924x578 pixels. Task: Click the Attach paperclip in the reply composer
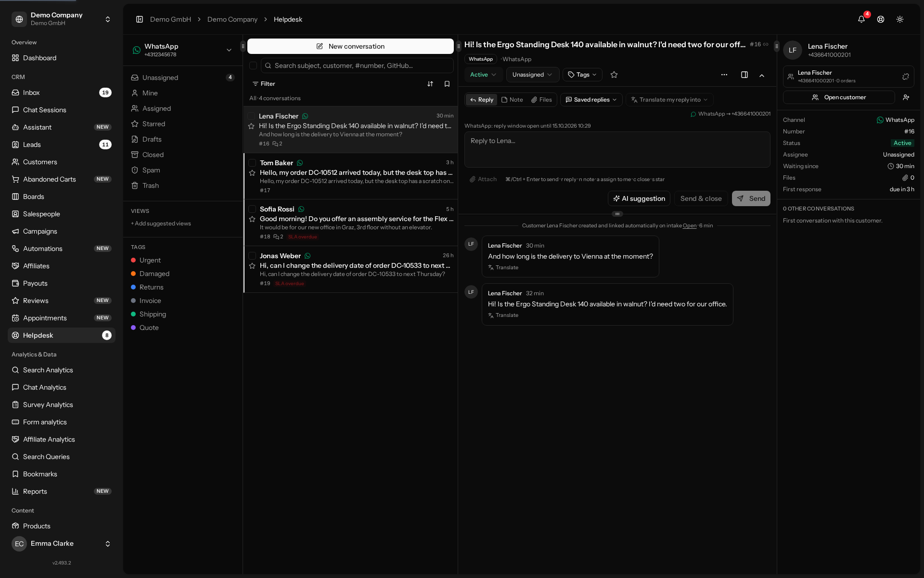[483, 179]
